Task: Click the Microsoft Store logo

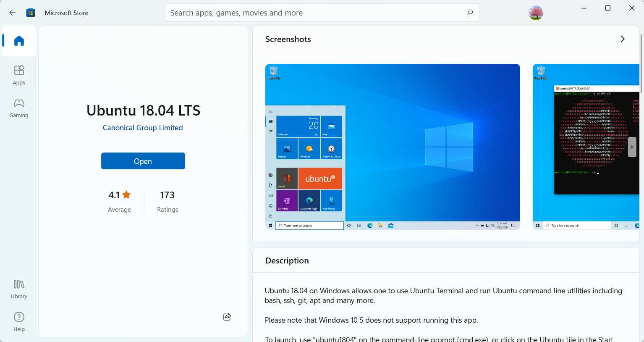Action: tap(30, 13)
